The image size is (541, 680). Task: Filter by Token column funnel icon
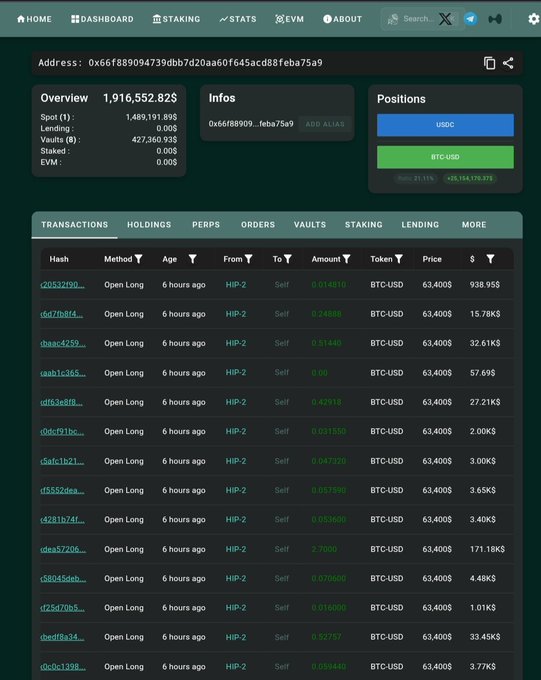pos(398,259)
